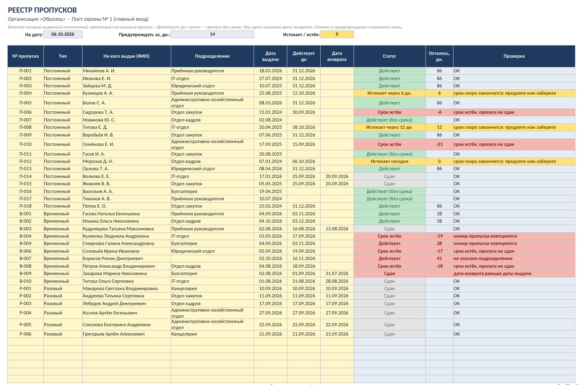Click days-left cell showing -21

point(439,145)
